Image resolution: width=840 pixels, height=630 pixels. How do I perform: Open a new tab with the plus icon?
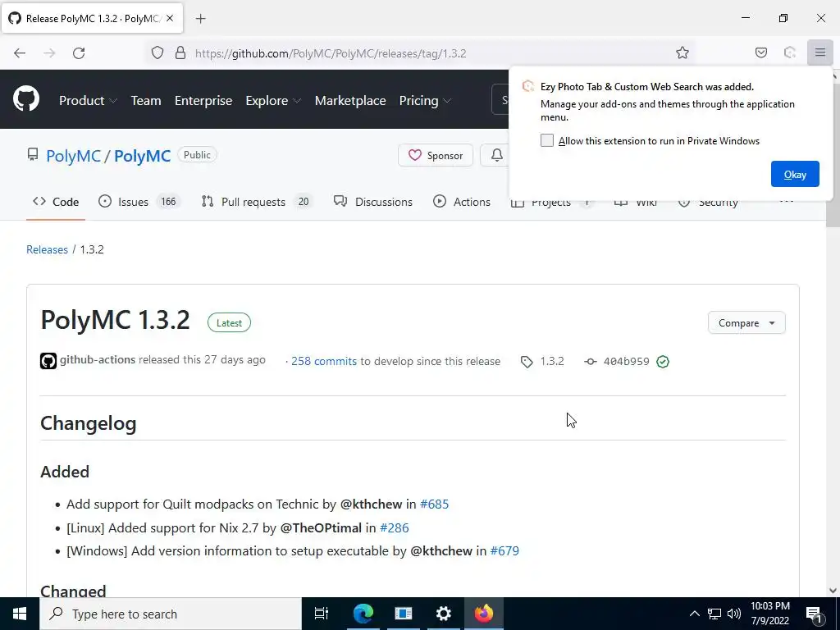(200, 19)
